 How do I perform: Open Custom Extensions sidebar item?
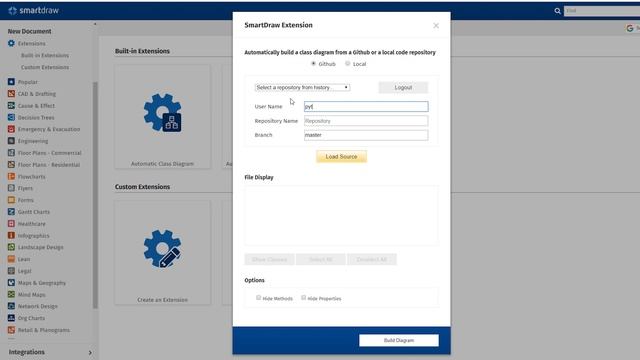[45, 67]
